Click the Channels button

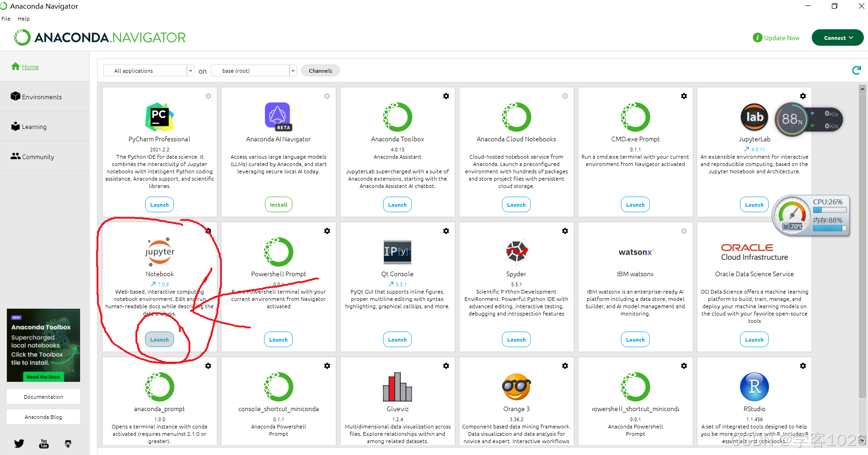(x=320, y=70)
